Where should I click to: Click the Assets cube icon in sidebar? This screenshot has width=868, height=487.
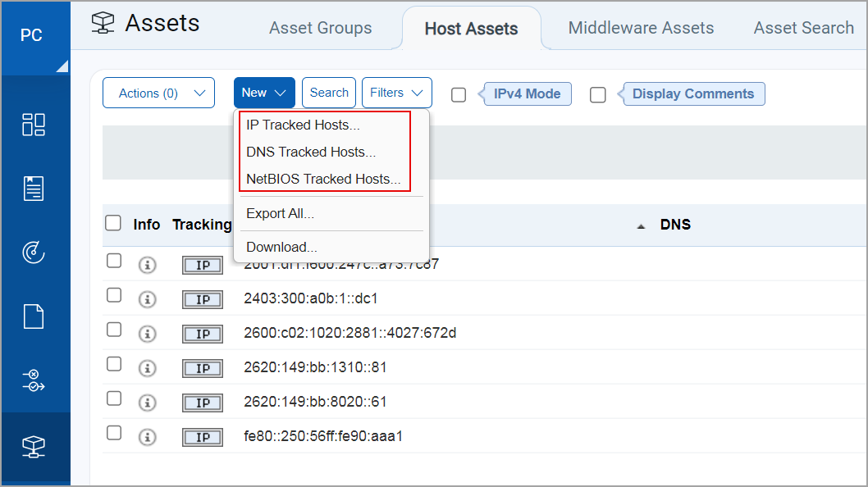34,448
